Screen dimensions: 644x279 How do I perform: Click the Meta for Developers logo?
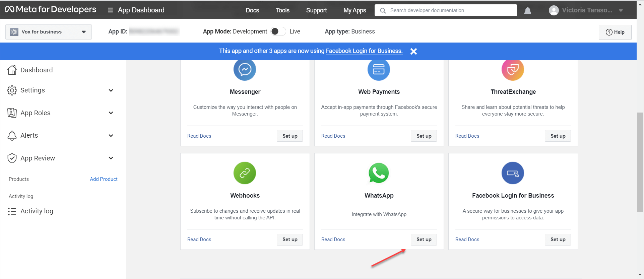point(50,10)
